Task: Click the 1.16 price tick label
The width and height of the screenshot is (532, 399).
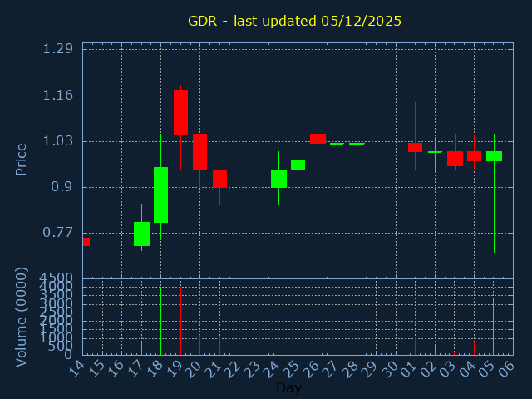Action: (58, 95)
